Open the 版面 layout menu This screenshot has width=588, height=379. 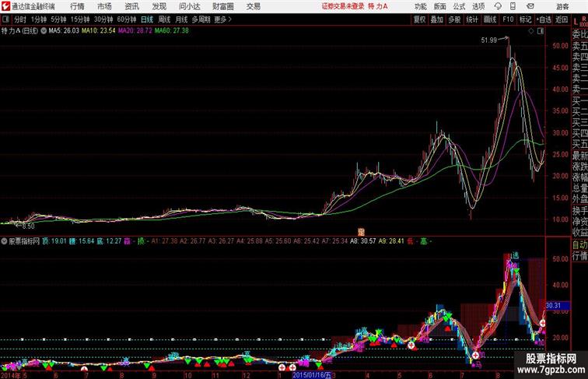click(x=440, y=6)
